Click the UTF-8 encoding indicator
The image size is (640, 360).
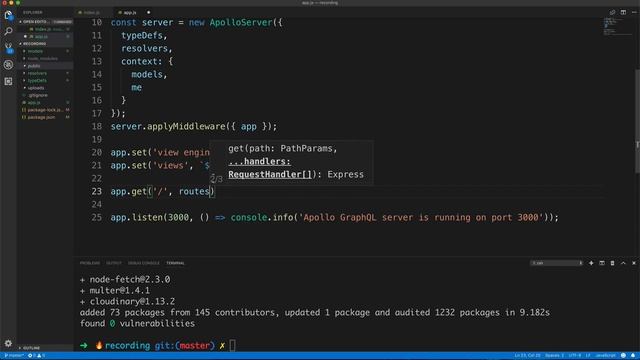point(575,356)
